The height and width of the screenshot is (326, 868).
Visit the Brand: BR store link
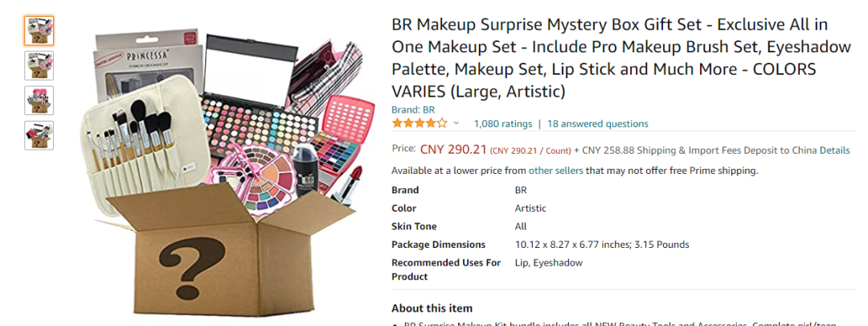413,109
